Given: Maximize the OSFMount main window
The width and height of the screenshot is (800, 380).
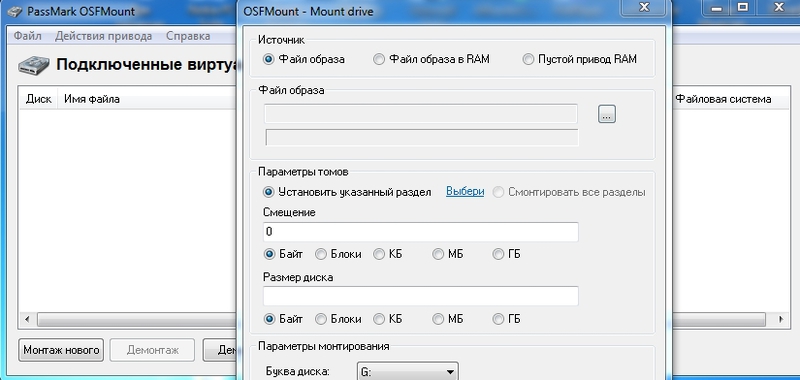Looking at the screenshot, I should tap(743, 7).
